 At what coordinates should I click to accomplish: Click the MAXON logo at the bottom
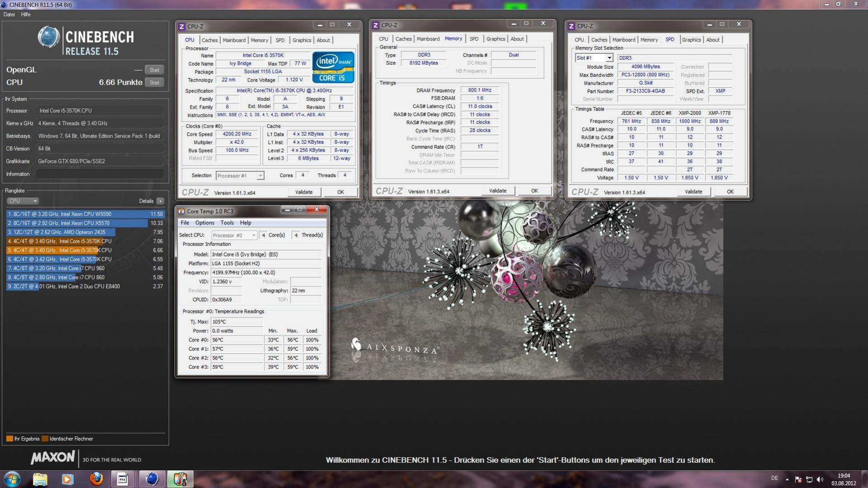click(x=52, y=458)
